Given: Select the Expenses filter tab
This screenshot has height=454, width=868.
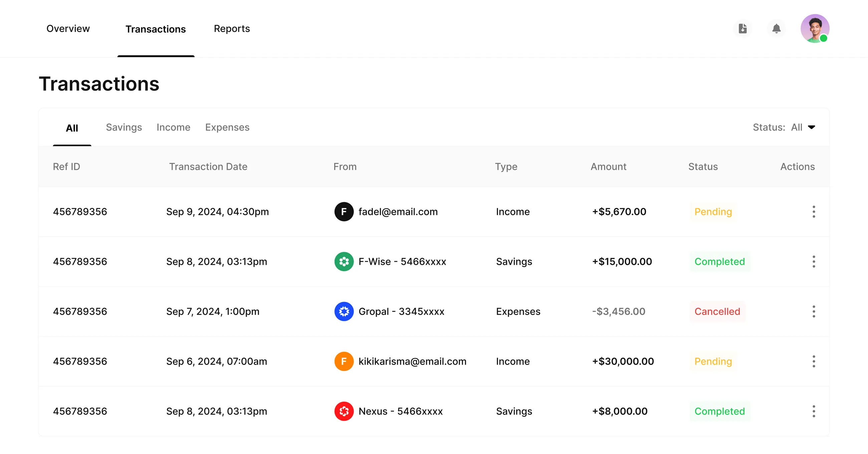Looking at the screenshot, I should [x=227, y=127].
